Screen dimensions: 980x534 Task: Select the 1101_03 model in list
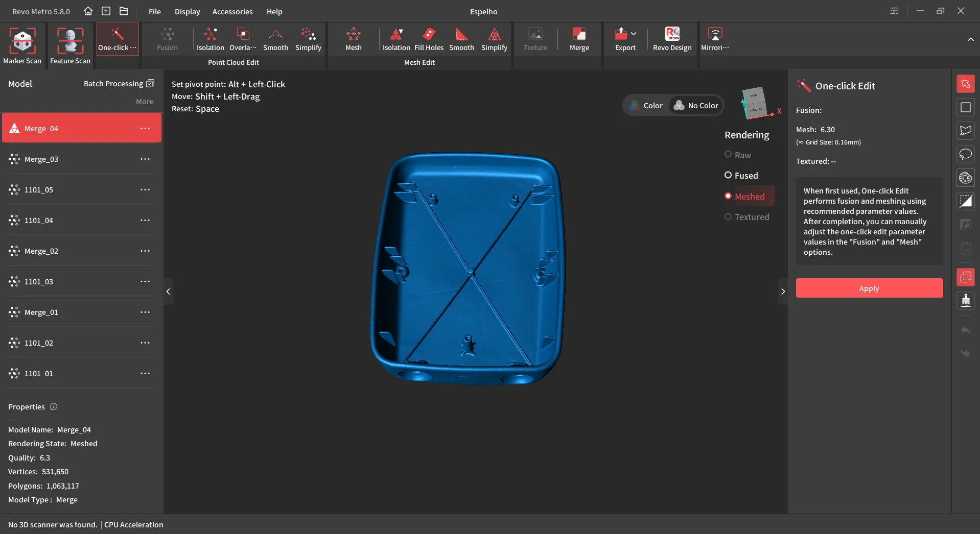82,282
